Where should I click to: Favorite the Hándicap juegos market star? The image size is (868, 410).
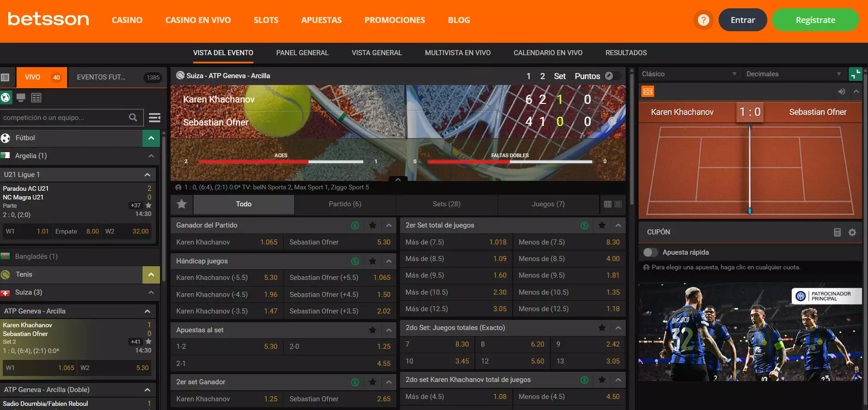373,261
